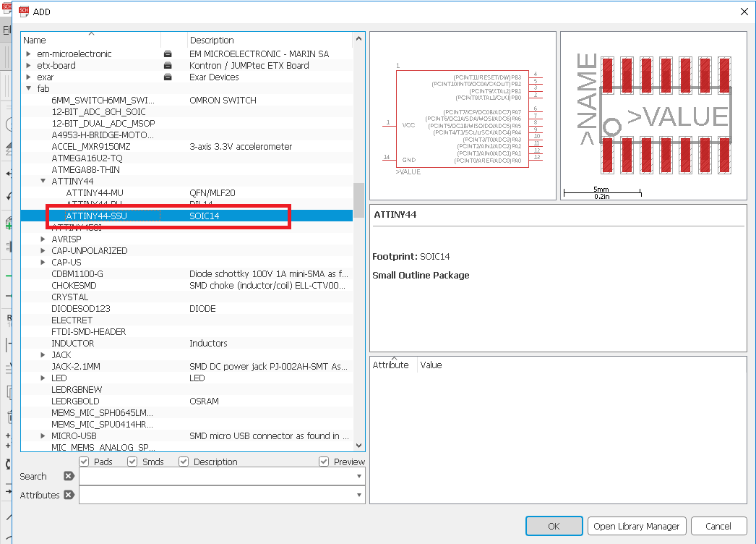Expand the CAP-US device group

[x=43, y=262]
